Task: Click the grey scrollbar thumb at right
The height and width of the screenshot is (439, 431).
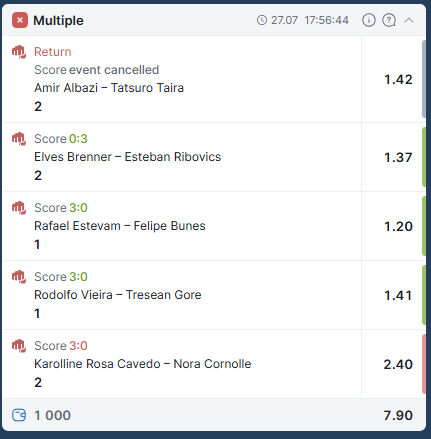Action: coord(424,79)
